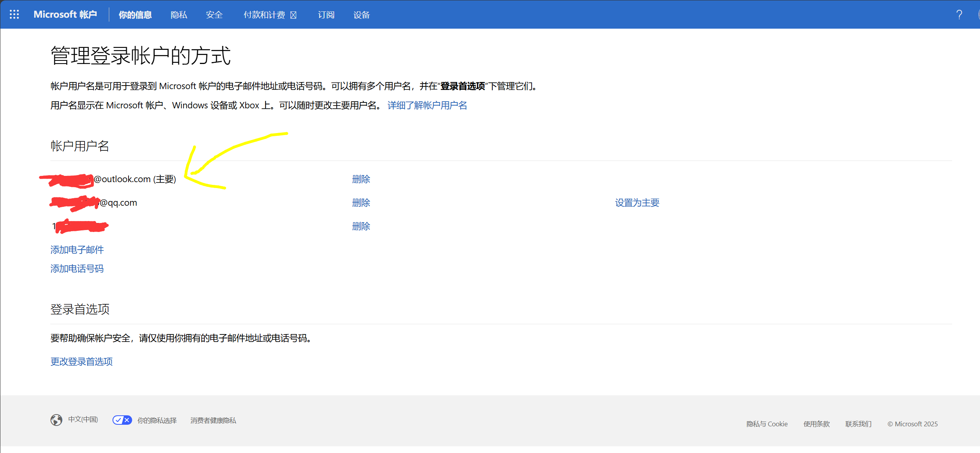Open the Microsoft app launcher grid

[x=15, y=15]
